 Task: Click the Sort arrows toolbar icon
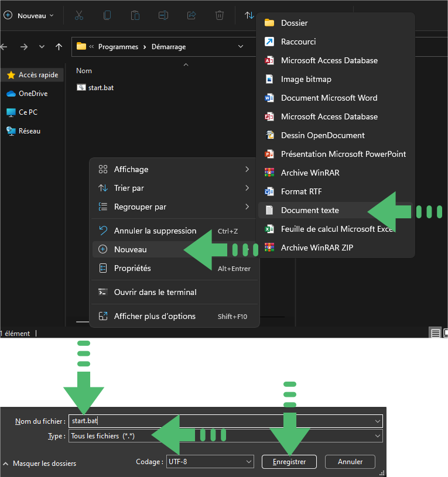(249, 15)
